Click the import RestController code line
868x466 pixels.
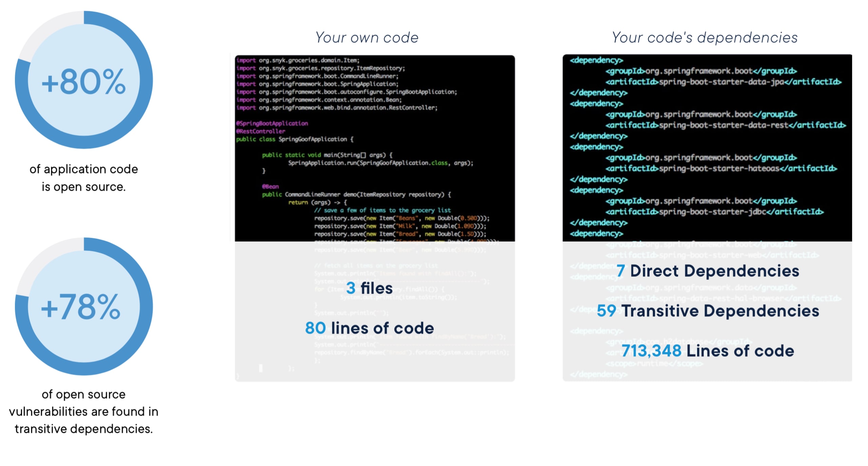337,108
